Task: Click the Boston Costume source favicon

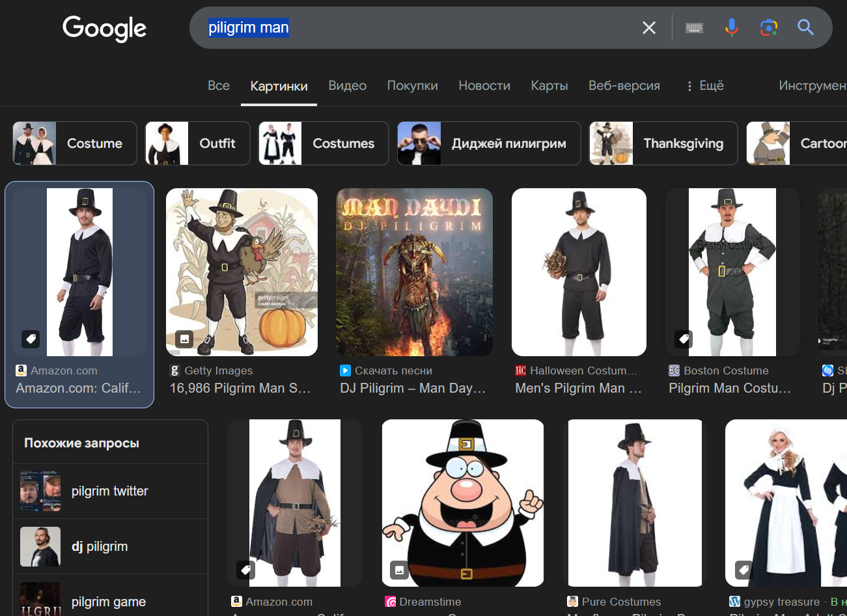Action: click(x=674, y=371)
